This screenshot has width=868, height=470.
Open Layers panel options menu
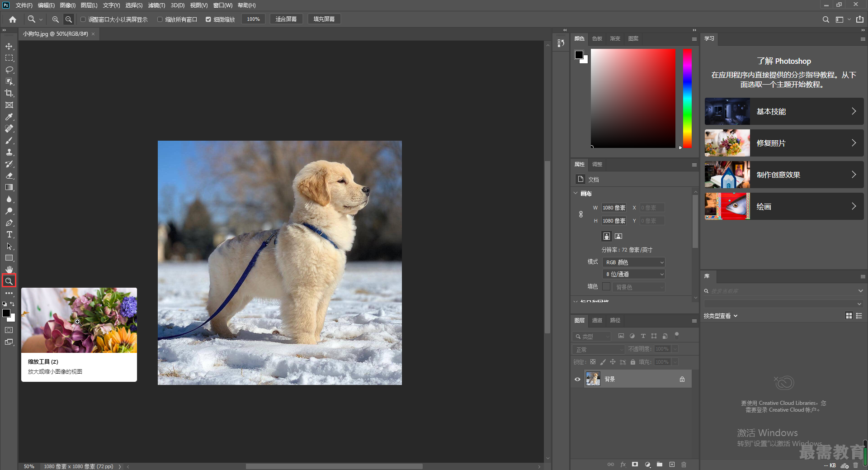694,321
